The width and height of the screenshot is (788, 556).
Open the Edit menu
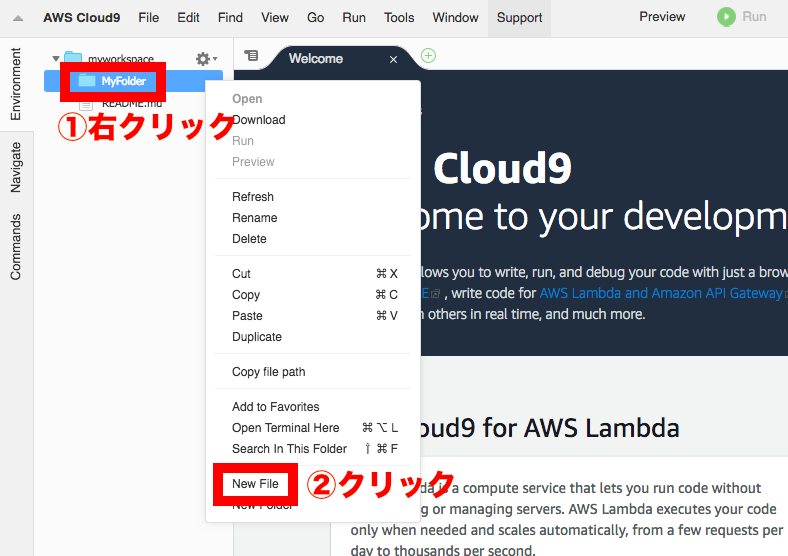(188, 18)
